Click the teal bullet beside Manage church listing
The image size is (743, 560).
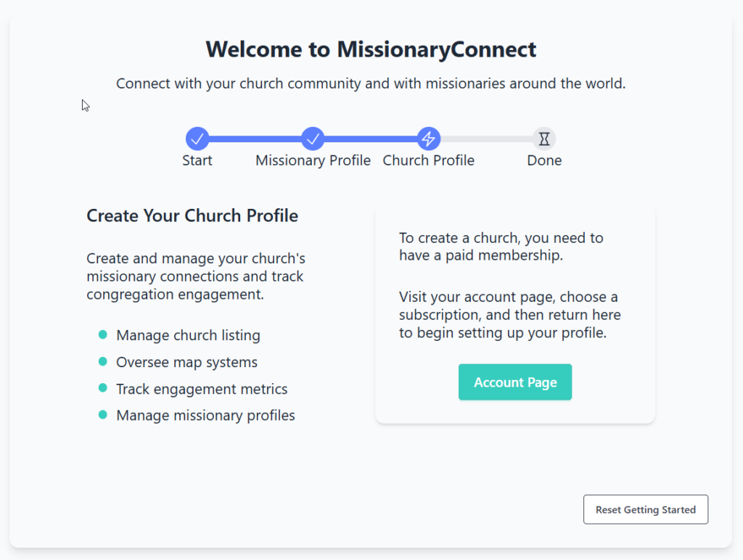103,334
